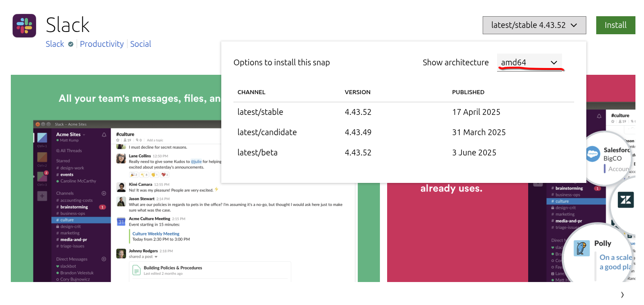Click the Salesforce cloud logo in the screenshot
This screenshot has width=644, height=305.
click(593, 154)
